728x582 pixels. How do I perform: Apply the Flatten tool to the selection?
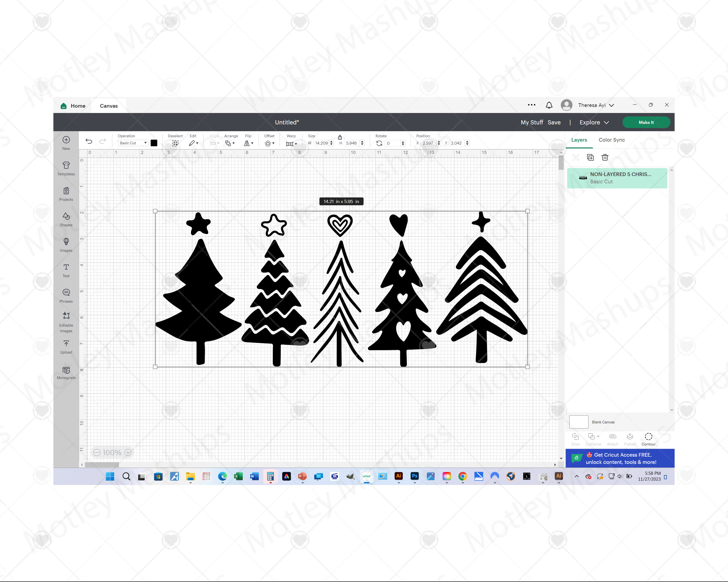coord(630,438)
